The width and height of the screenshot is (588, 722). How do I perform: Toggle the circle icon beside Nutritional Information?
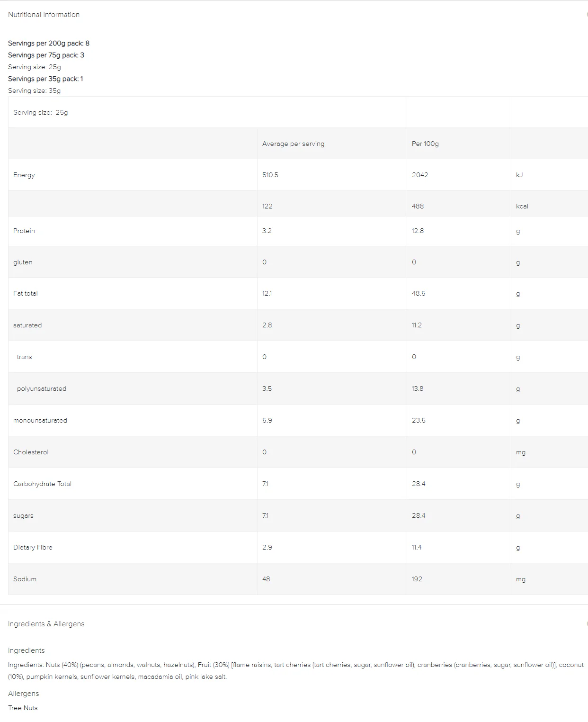point(587,15)
